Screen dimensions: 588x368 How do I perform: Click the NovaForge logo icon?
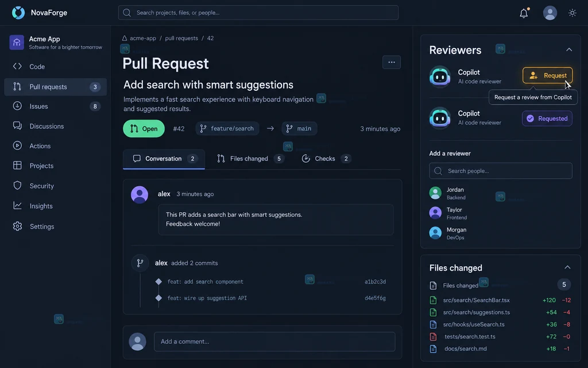click(18, 13)
